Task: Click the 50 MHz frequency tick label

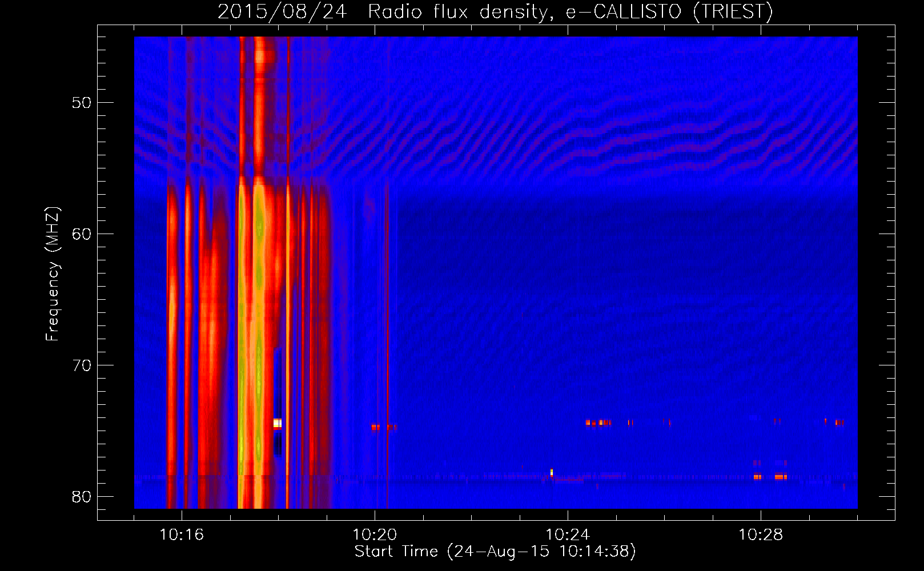Action: pyautogui.click(x=82, y=103)
